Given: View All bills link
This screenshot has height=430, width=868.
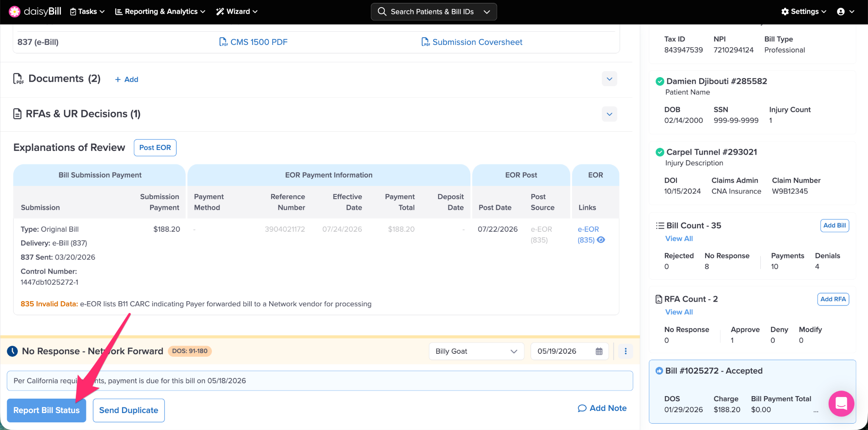Looking at the screenshot, I should [x=679, y=239].
